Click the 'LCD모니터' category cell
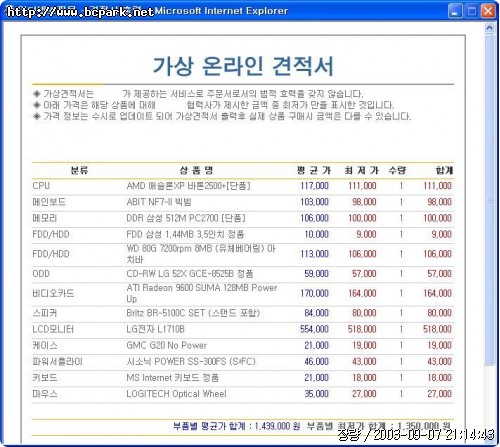500x447 pixels. click(x=53, y=329)
